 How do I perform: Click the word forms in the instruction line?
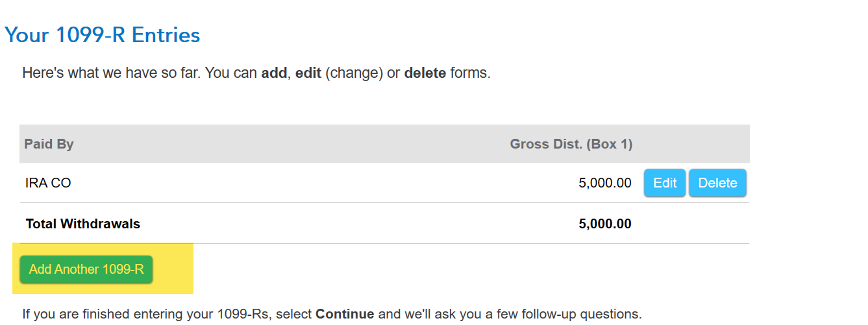[x=470, y=73]
